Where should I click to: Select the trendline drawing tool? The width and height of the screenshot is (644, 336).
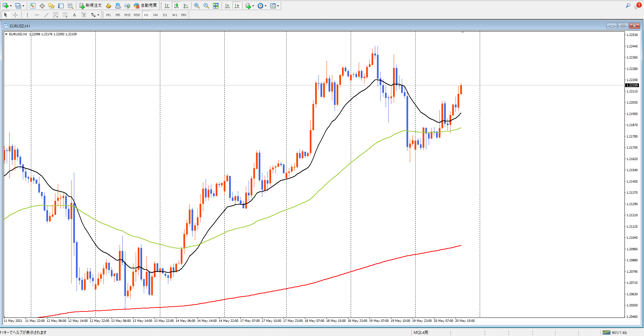click(x=46, y=15)
